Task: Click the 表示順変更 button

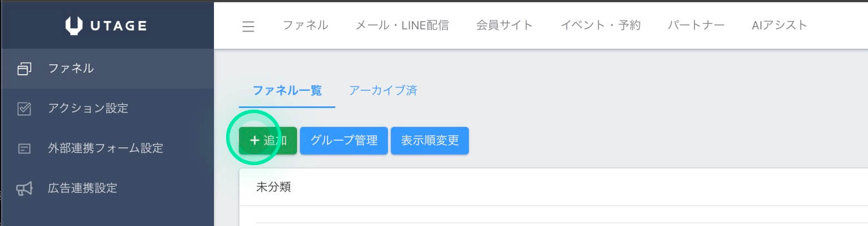Action: (x=430, y=141)
